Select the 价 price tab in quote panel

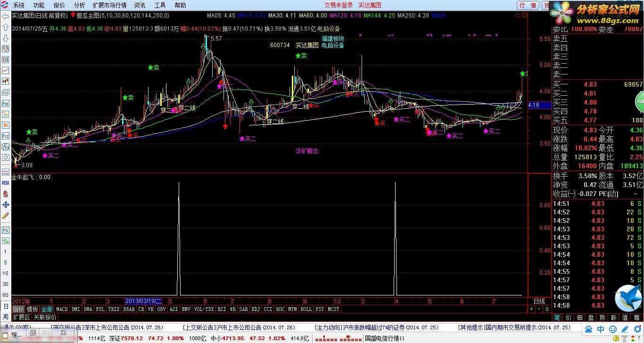(x=569, y=318)
